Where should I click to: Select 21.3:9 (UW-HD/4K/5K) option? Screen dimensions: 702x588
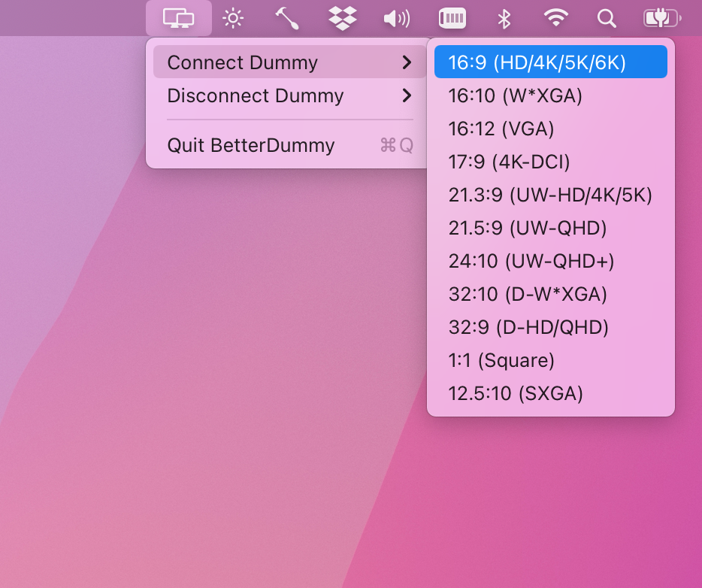tap(551, 194)
